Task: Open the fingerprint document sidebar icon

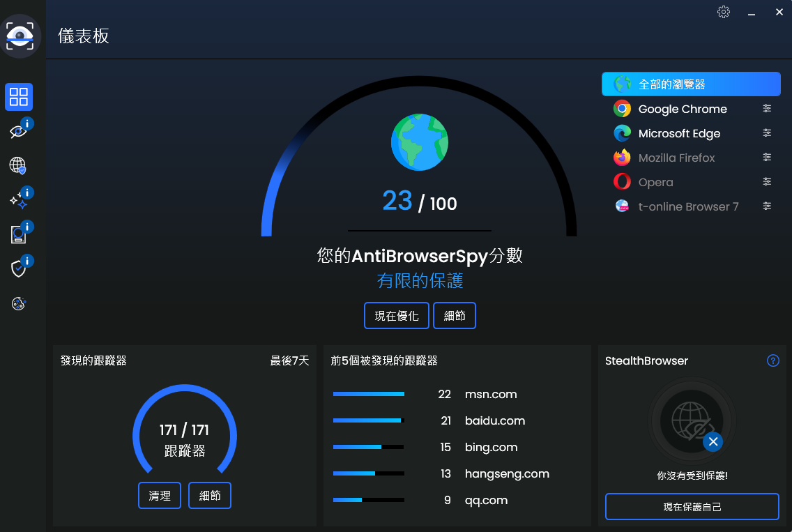Action: (19, 234)
